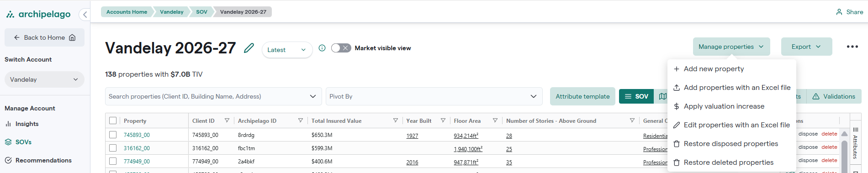Image resolution: width=868 pixels, height=173 pixels.
Task: Open the filter on Floor Area column
Action: pyautogui.click(x=495, y=121)
